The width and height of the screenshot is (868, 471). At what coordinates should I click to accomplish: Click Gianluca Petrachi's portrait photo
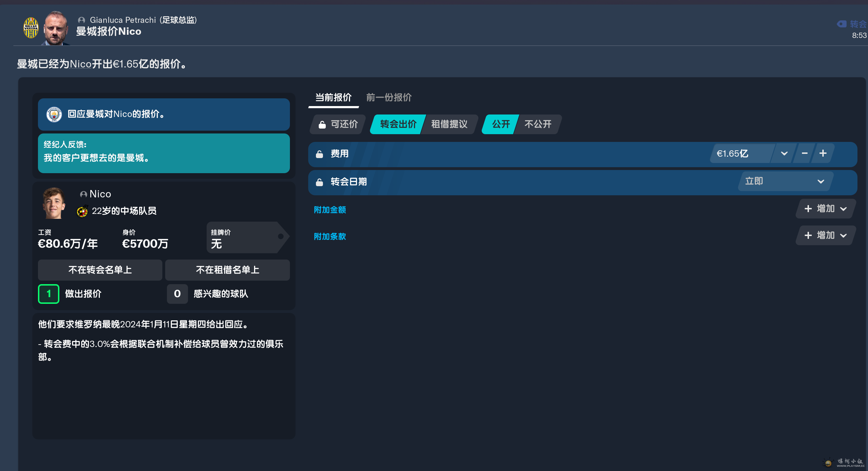click(x=56, y=28)
